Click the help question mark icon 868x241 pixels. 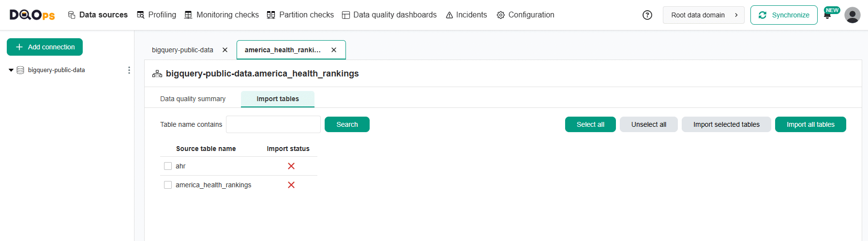click(x=647, y=15)
